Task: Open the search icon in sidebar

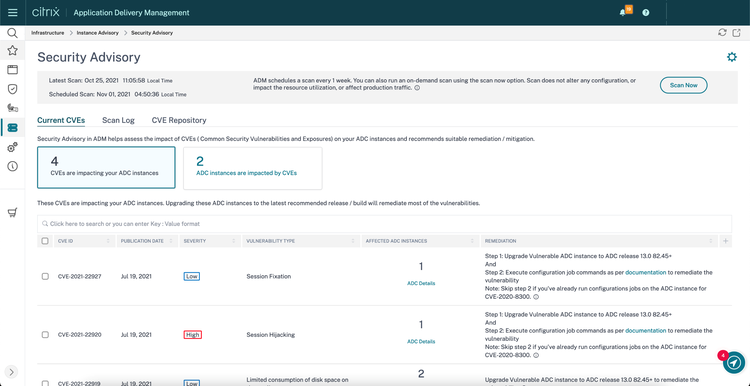Action: (x=12, y=33)
